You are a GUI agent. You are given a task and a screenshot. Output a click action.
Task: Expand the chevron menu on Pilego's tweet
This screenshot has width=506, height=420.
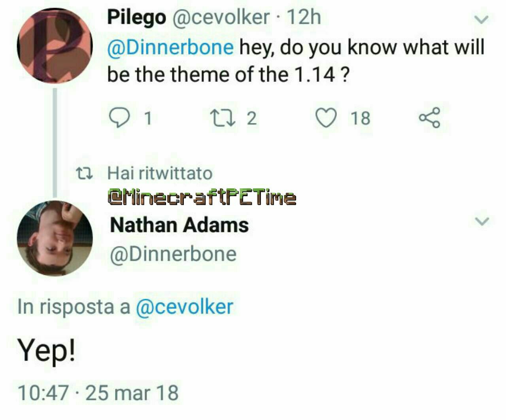481,19
